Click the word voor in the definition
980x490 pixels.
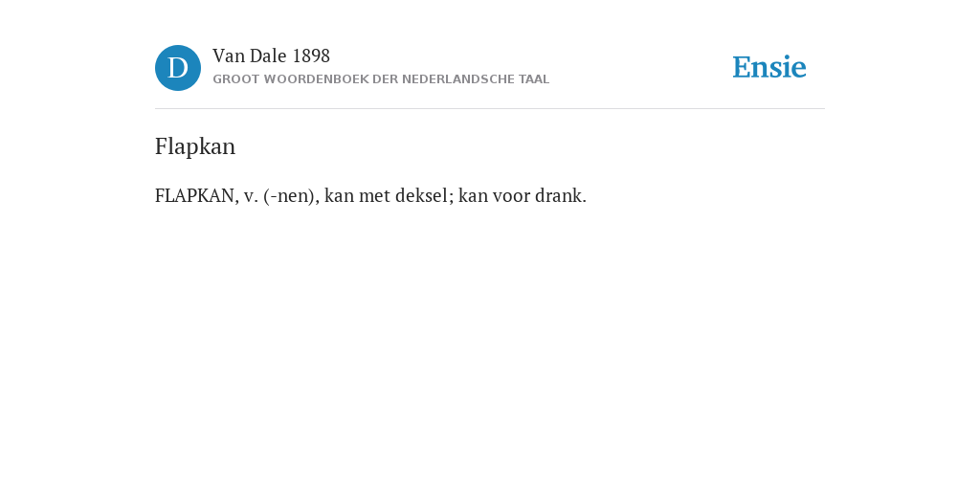coord(509,195)
